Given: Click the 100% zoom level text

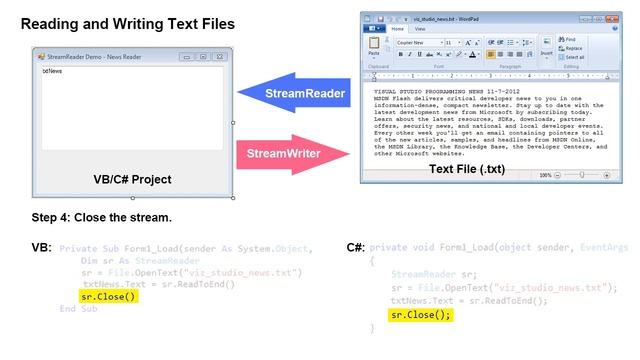Looking at the screenshot, I should [x=545, y=175].
